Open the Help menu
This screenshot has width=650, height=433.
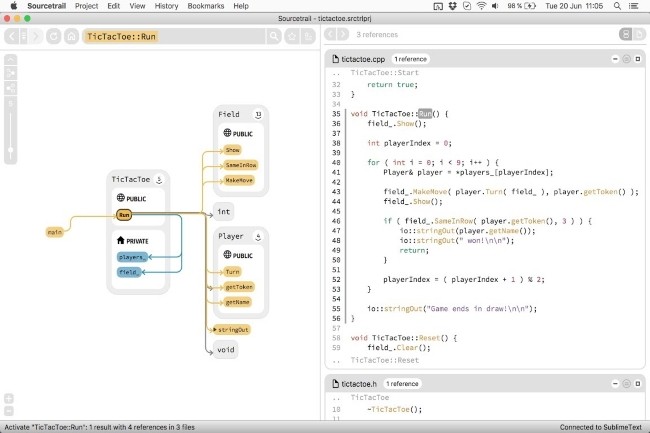tap(241, 6)
